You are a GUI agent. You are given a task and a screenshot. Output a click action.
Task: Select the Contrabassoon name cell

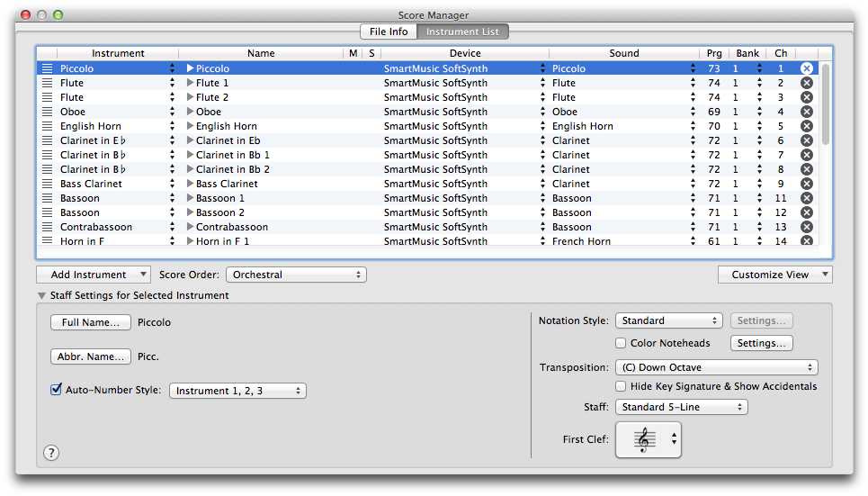click(232, 227)
